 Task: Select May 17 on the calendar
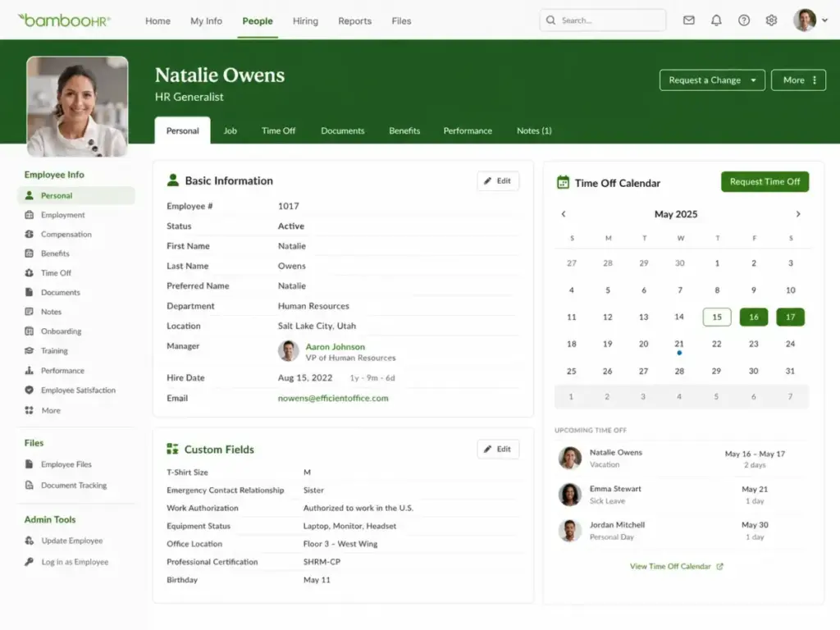790,317
